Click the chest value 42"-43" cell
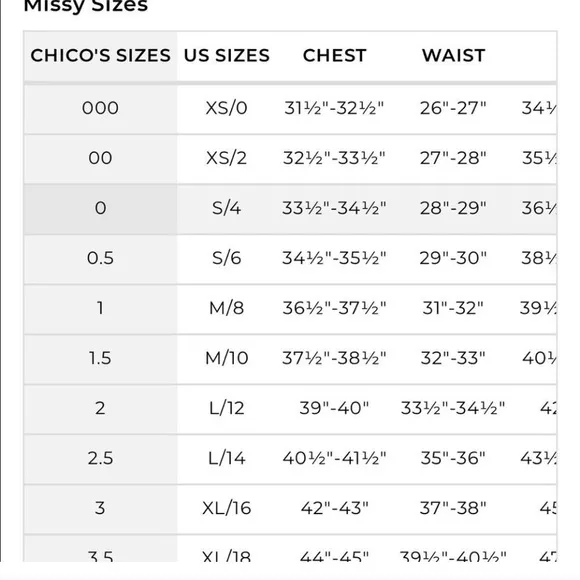This screenshot has width=580, height=580. point(334,509)
